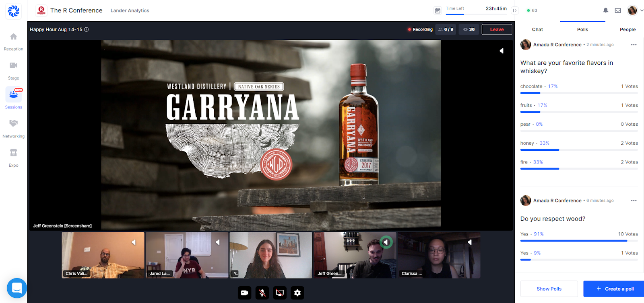Viewport: 644px width, 303px height.
Task: Switch to the Chat tab
Action: [537, 29]
